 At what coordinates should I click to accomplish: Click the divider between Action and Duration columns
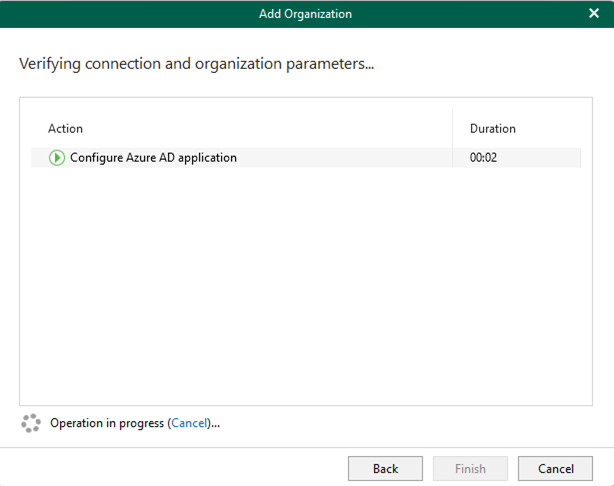pyautogui.click(x=452, y=138)
